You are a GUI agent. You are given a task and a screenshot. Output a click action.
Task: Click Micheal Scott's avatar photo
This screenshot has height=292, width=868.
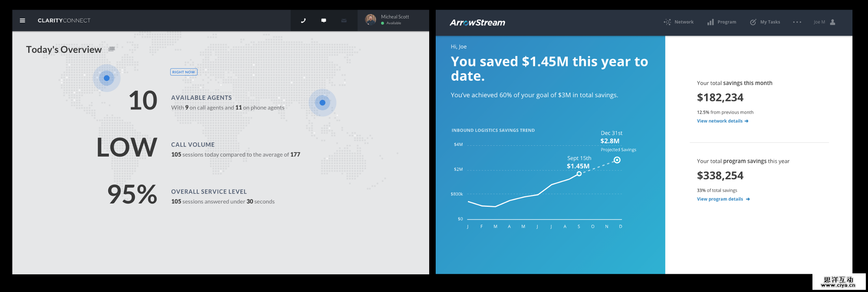click(x=371, y=20)
